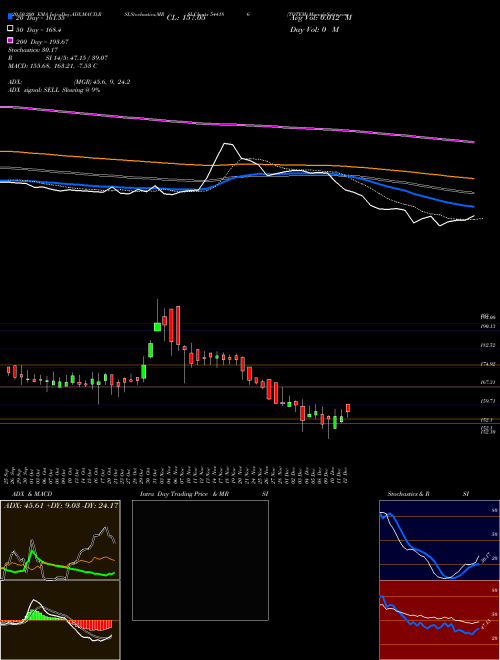Click the 190.13 price axis label
The height and width of the screenshot is (660, 500).
[x=488, y=326]
